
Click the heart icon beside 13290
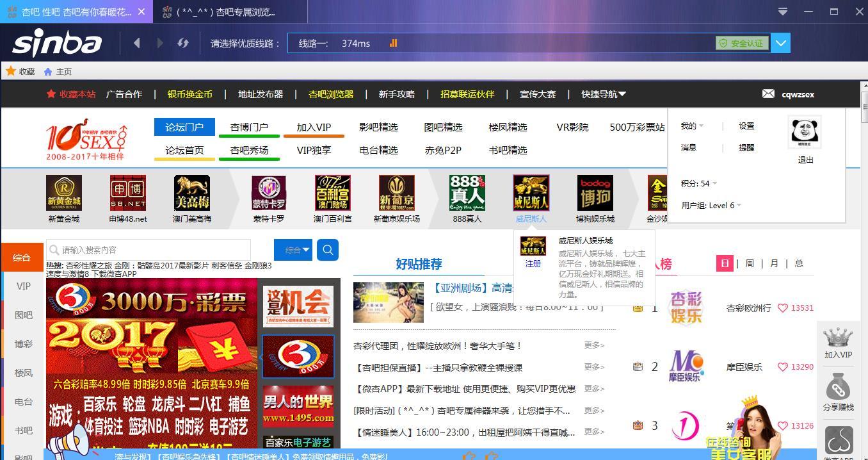(x=782, y=367)
